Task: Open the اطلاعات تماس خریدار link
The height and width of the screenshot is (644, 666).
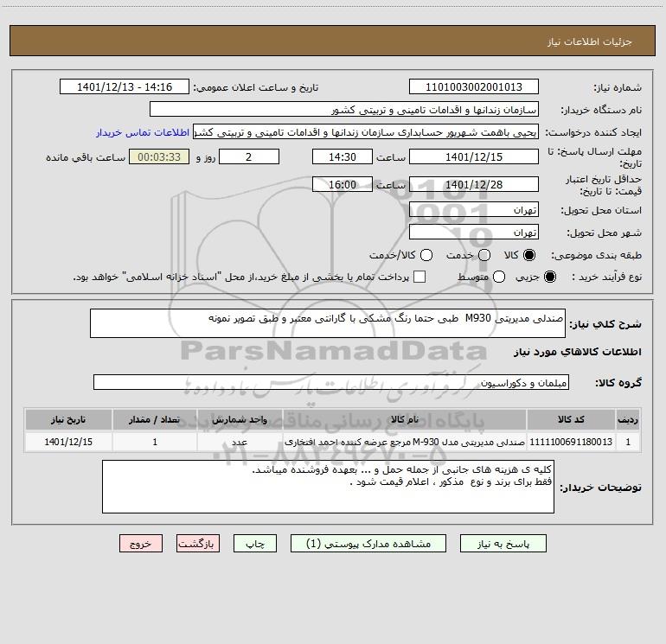Action: click(x=143, y=132)
